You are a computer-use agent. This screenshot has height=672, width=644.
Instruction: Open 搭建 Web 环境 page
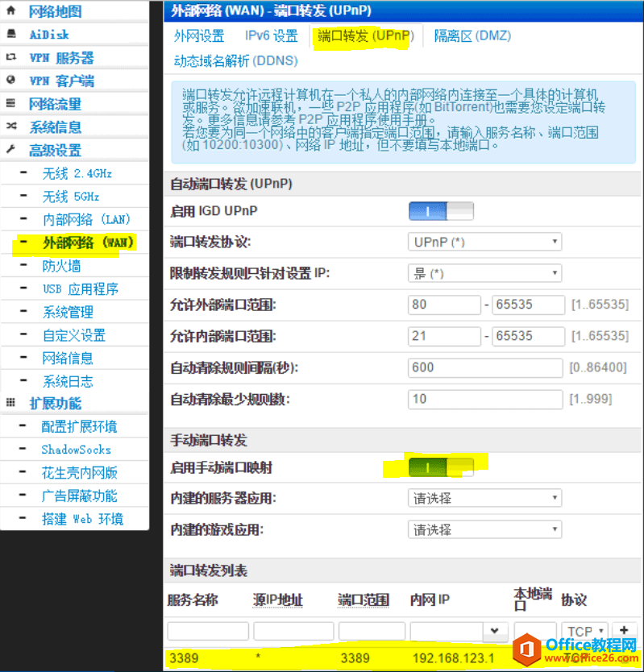pyautogui.click(x=82, y=520)
